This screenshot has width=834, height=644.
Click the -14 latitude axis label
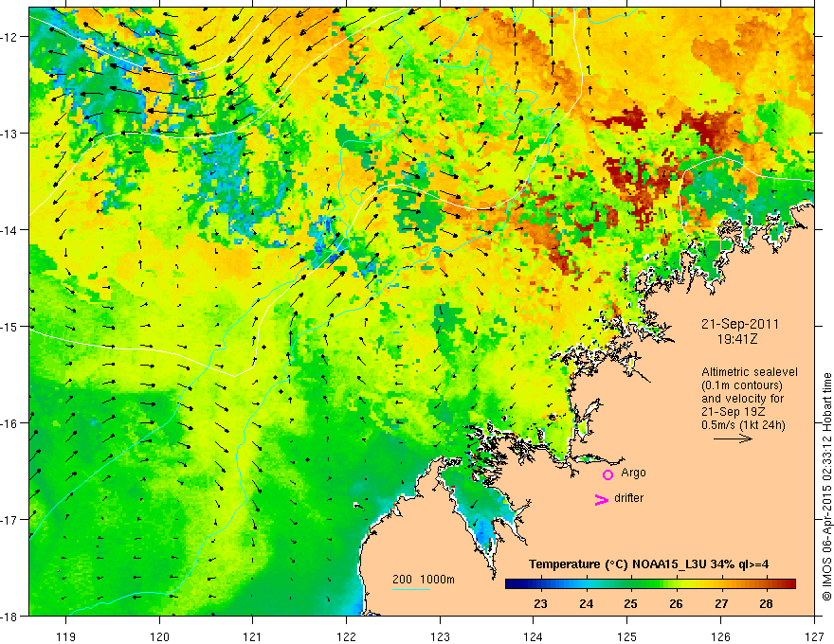tap(10, 230)
